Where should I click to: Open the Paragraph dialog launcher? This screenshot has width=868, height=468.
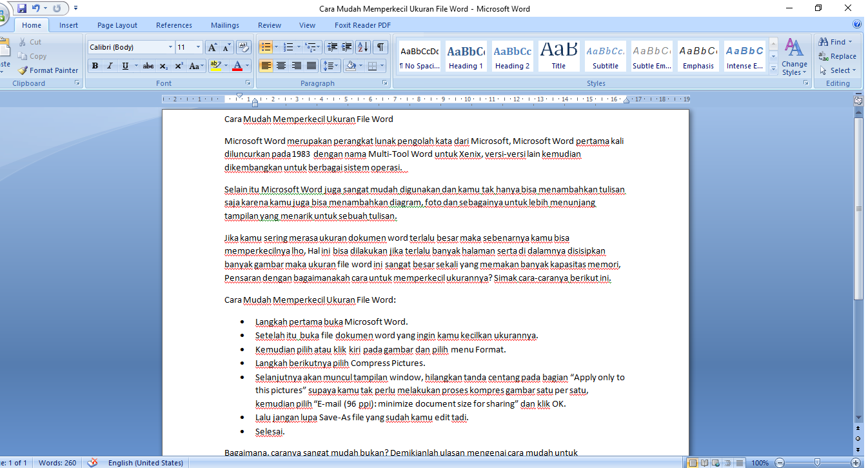[x=385, y=83]
